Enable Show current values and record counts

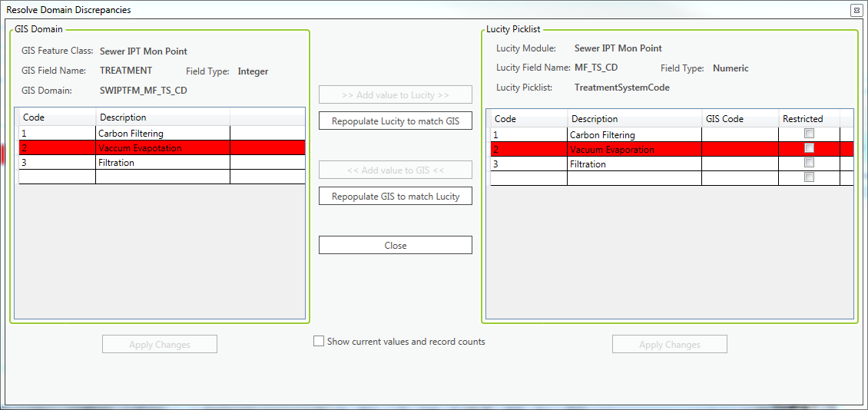click(x=319, y=342)
